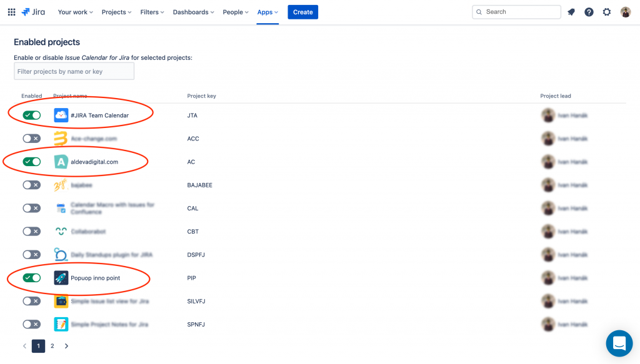Click the project icon in the CAL row
The height and width of the screenshot is (364, 640).
[61, 209]
